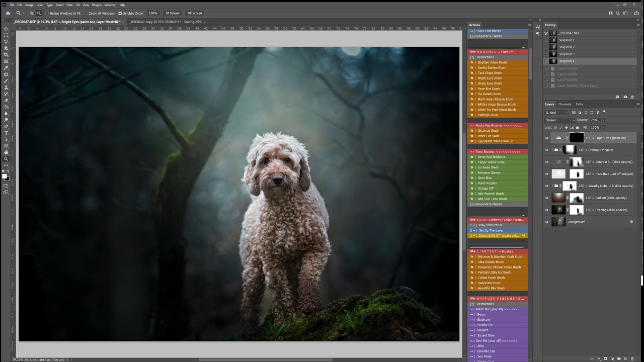Switch to the Channels tab
The width and height of the screenshot is (644, 362).
click(x=565, y=104)
